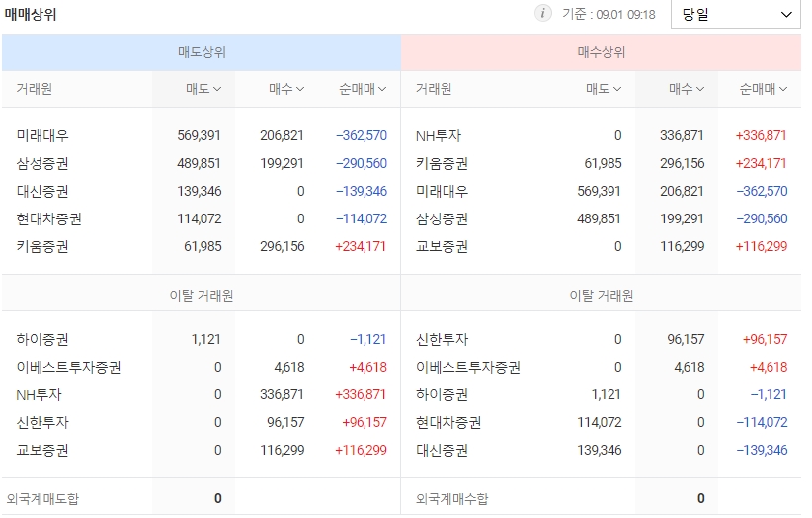Click 하이증권 in right 이탈 거래원 list

[x=442, y=394]
